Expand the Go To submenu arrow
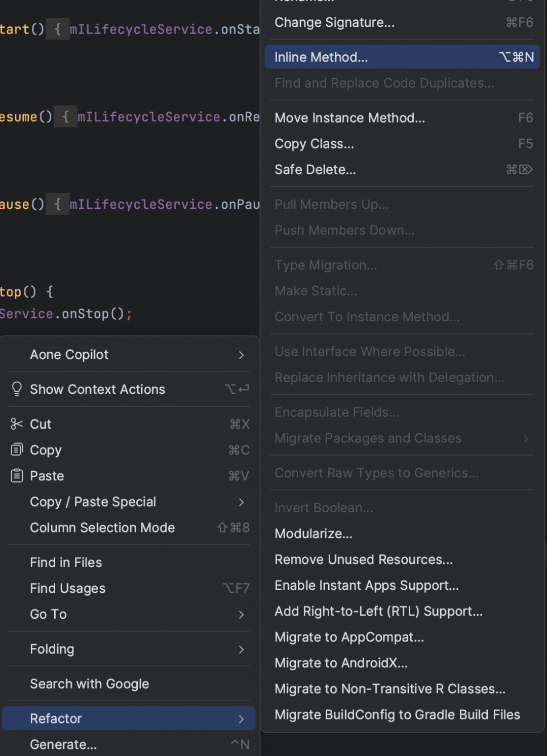The height and width of the screenshot is (756, 547). (x=242, y=614)
